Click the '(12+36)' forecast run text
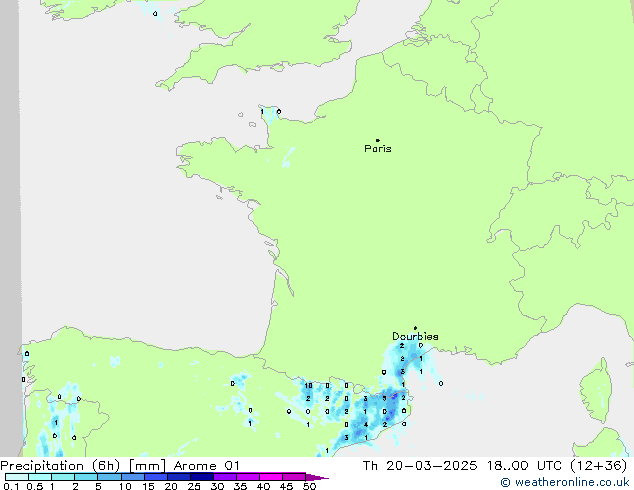The height and width of the screenshot is (490, 634). 599,466
